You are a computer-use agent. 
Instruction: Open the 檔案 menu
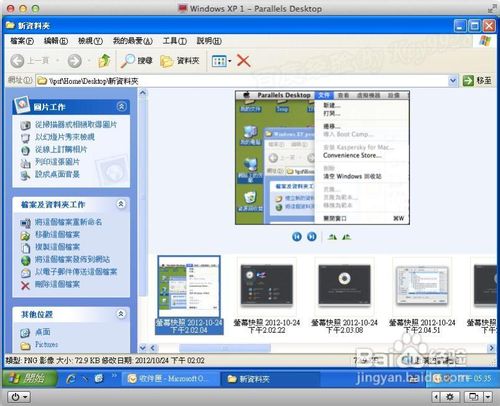[22, 41]
